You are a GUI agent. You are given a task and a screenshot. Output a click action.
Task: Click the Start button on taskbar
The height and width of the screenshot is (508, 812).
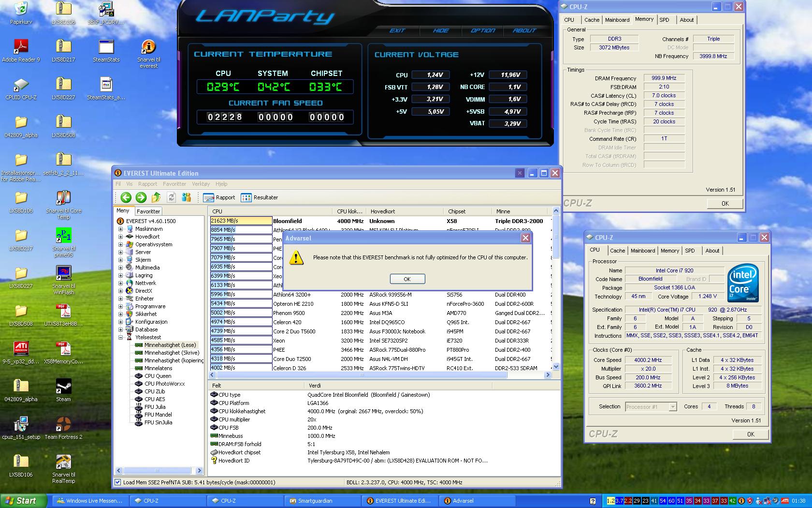point(24,501)
